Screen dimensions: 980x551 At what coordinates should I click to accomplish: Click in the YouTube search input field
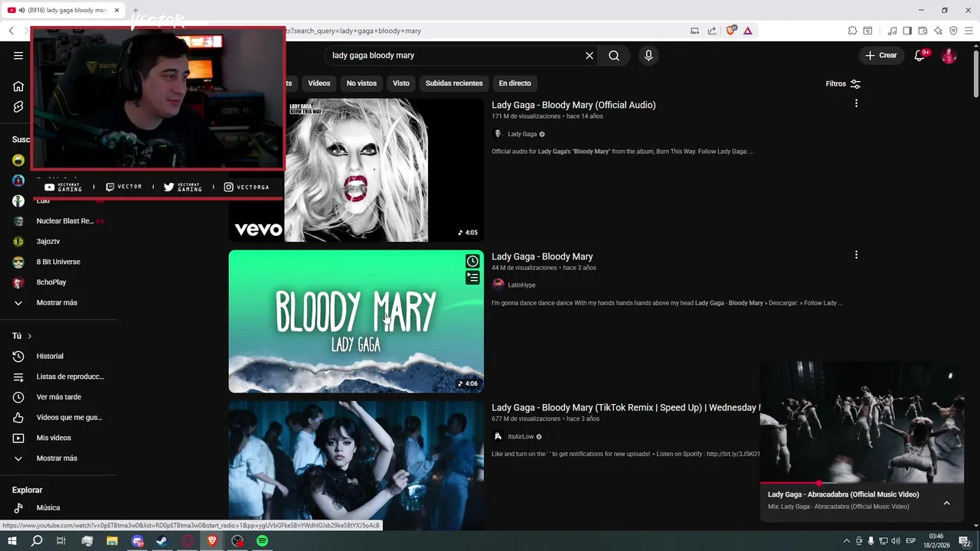tap(455, 55)
